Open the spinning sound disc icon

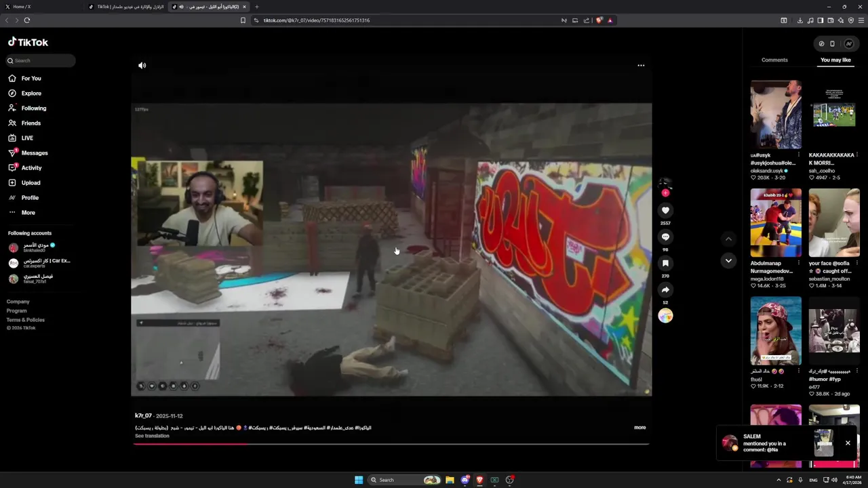coord(665,316)
